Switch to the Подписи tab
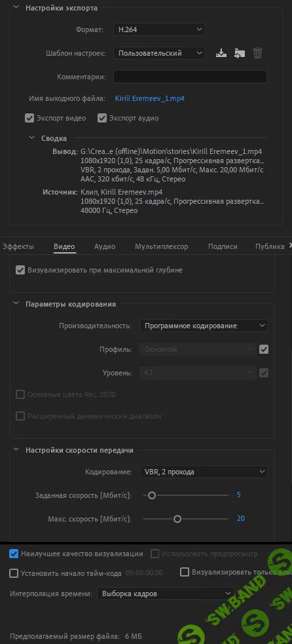Screen dimensions: 292x644 pyautogui.click(x=223, y=246)
